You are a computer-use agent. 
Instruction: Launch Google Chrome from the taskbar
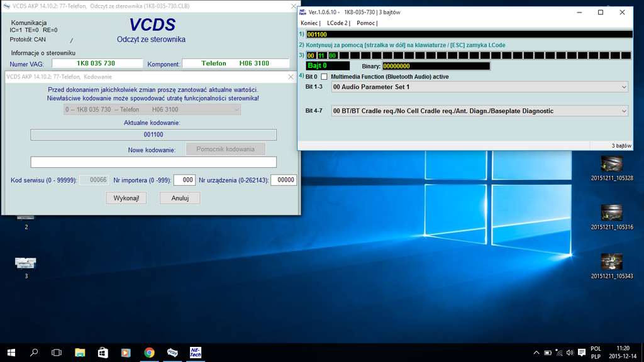pyautogui.click(x=149, y=353)
